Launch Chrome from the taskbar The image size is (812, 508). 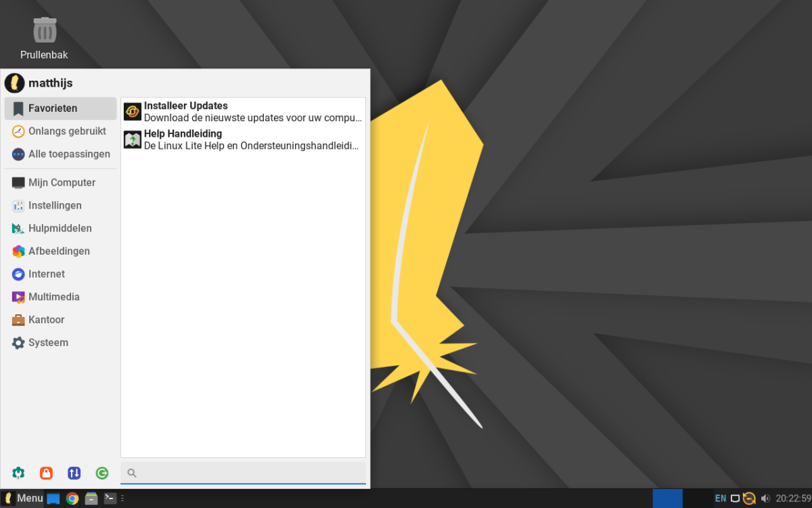click(x=72, y=499)
